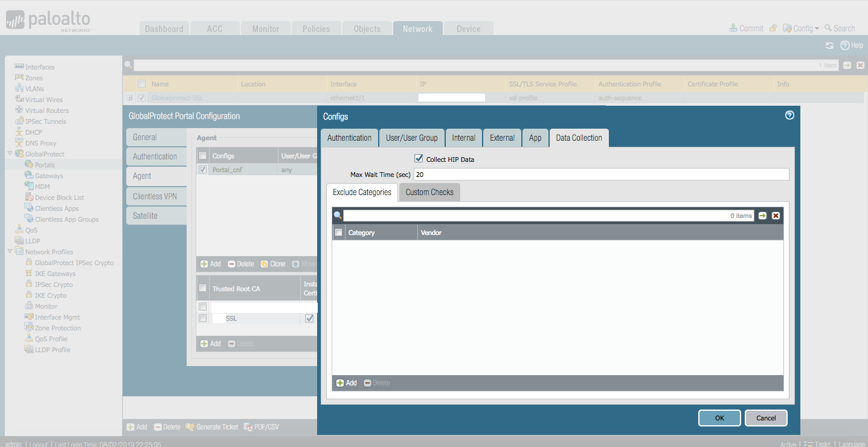The width and height of the screenshot is (868, 447).
Task: Open IPSec Tunnels in sidebar
Action: tap(45, 121)
